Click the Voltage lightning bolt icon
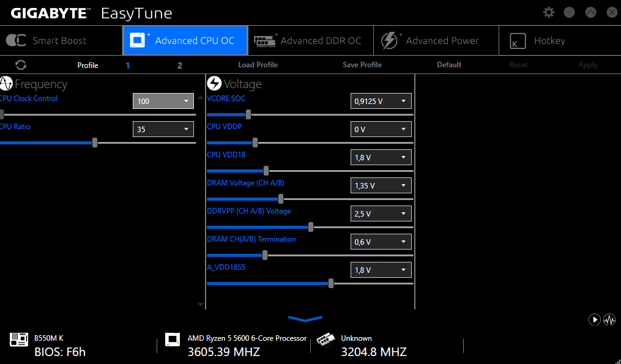The width and height of the screenshot is (621, 364). [x=214, y=84]
